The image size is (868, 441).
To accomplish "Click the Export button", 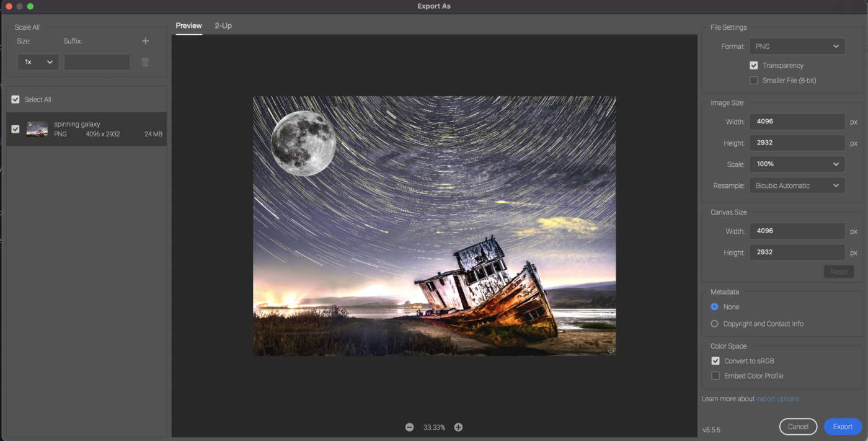I will [x=843, y=426].
